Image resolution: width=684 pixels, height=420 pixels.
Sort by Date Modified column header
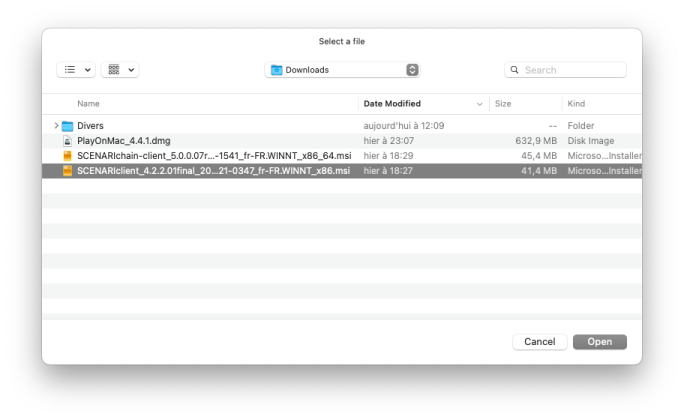click(392, 104)
